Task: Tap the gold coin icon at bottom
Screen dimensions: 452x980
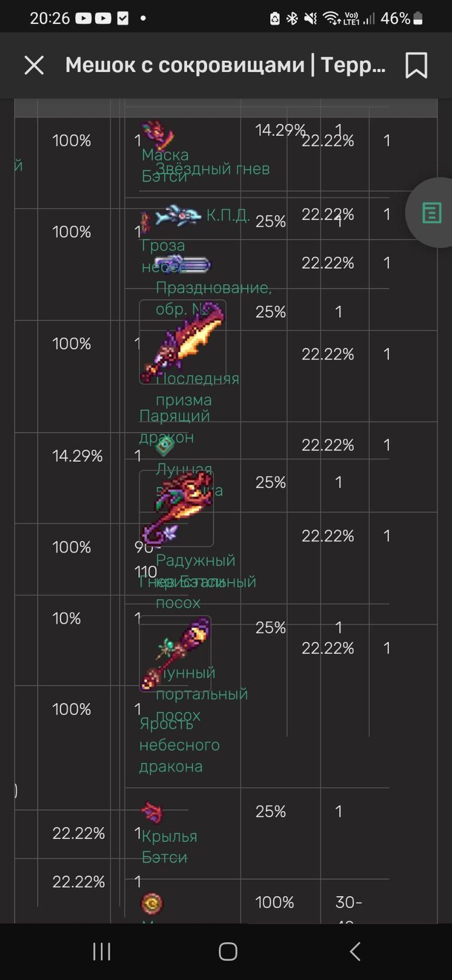Action: coord(152,903)
